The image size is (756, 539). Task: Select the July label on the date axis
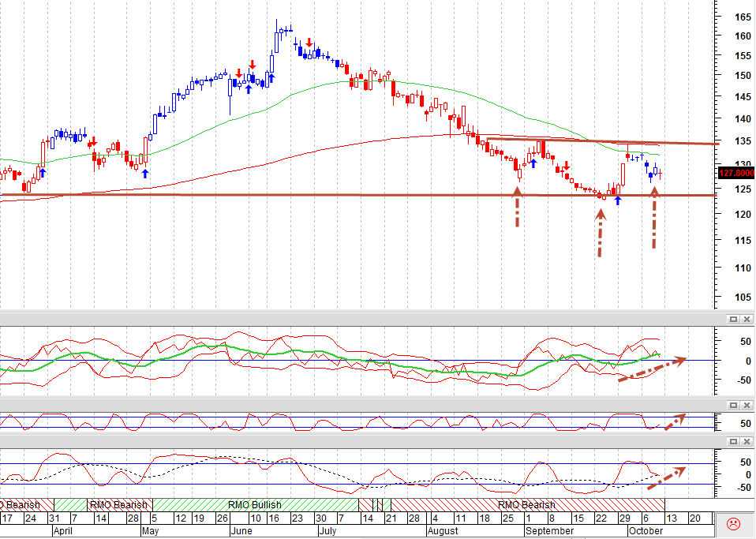click(327, 531)
